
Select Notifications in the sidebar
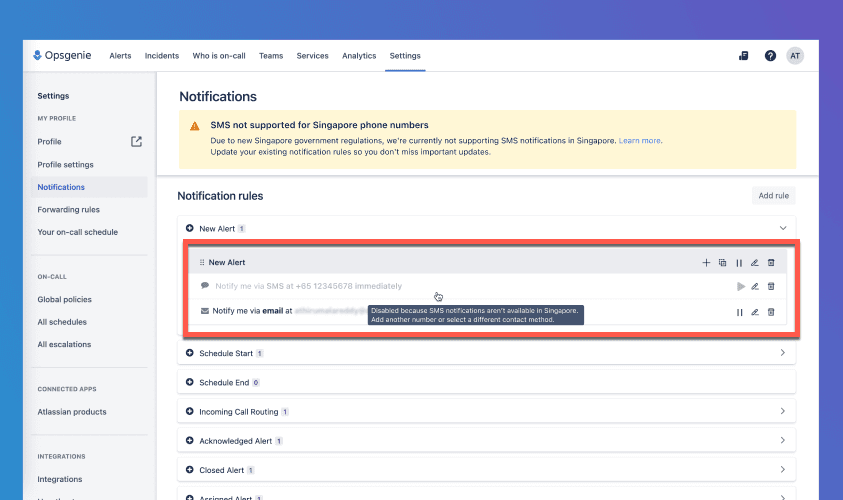point(89,187)
